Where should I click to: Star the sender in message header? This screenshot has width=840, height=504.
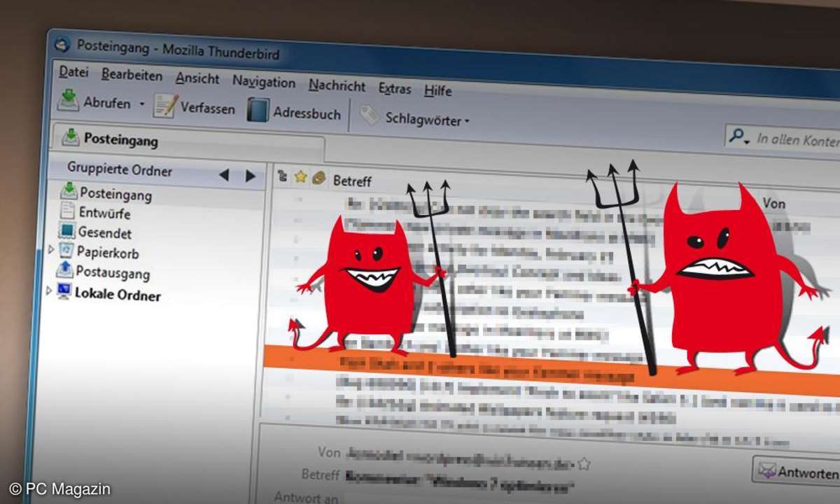pos(584,463)
